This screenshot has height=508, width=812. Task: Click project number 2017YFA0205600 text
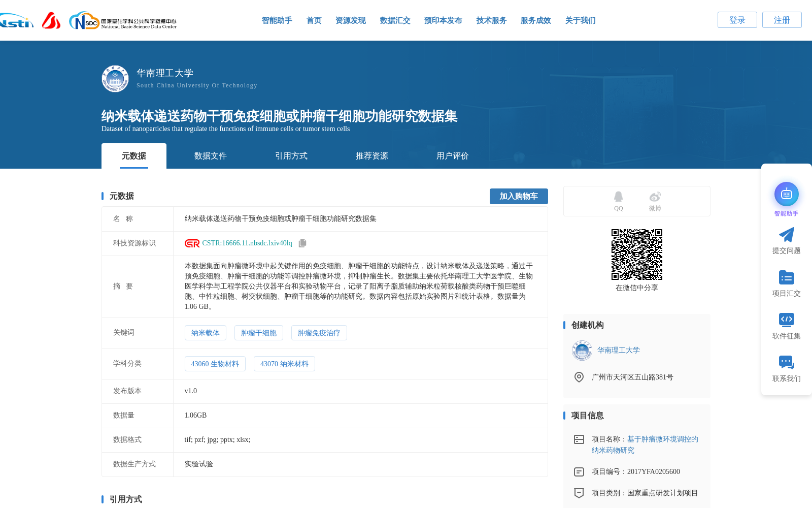click(654, 472)
